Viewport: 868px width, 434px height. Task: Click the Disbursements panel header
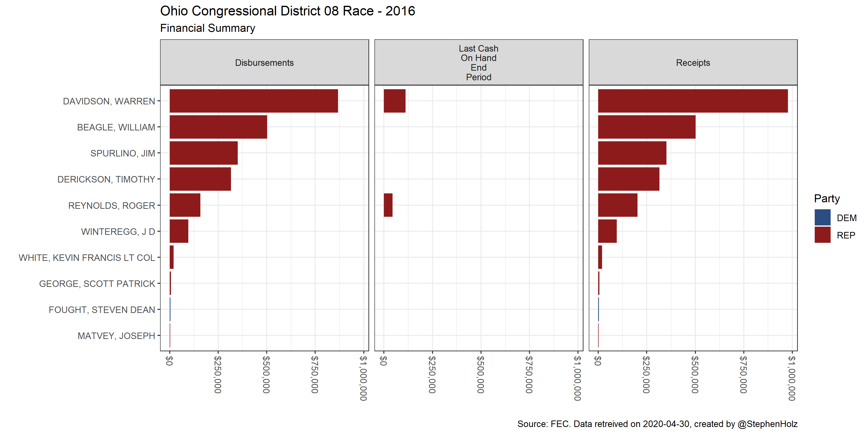264,63
